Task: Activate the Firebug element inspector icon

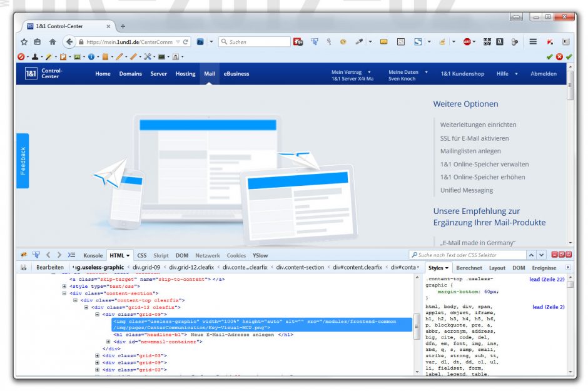Action: pos(36,255)
